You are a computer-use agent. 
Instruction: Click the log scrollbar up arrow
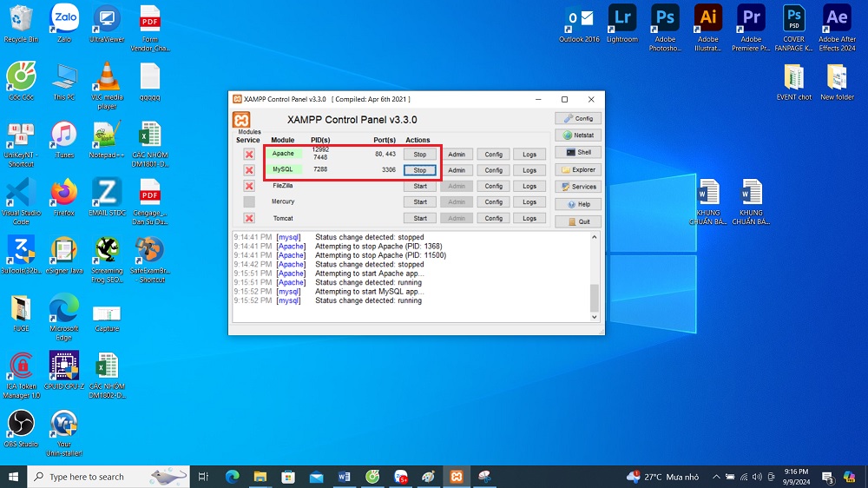pos(595,237)
